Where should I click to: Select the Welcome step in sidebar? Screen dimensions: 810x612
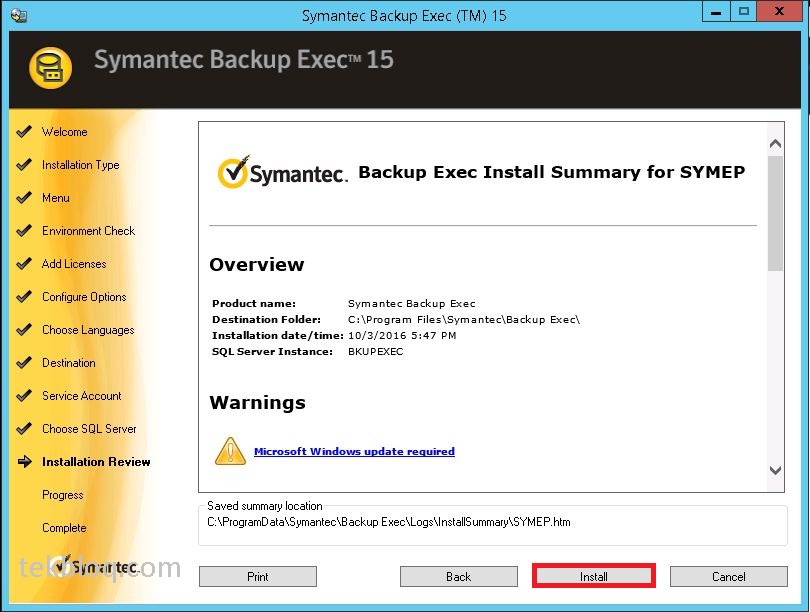(65, 132)
